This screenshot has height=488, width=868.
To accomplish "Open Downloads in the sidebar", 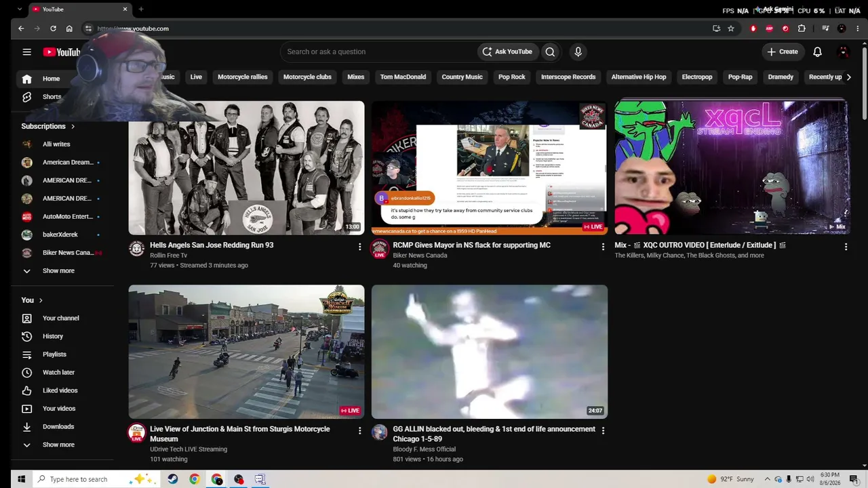I will [62, 426].
